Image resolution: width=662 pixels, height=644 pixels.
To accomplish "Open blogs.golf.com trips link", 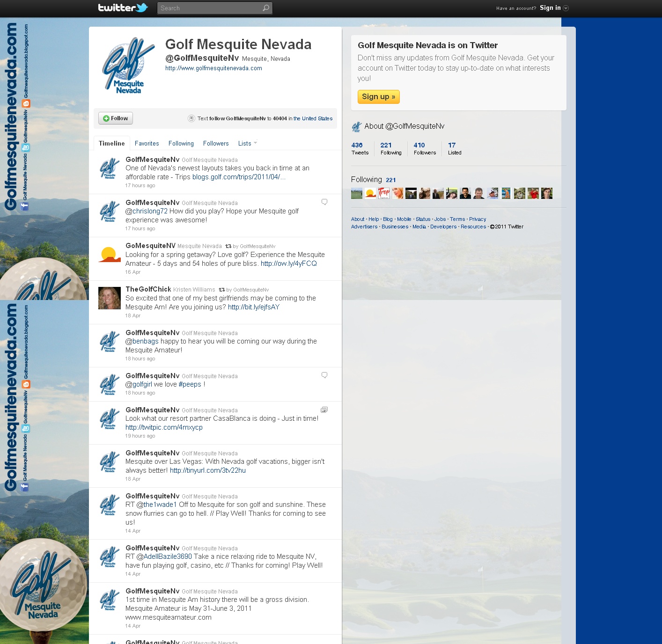I will (239, 177).
